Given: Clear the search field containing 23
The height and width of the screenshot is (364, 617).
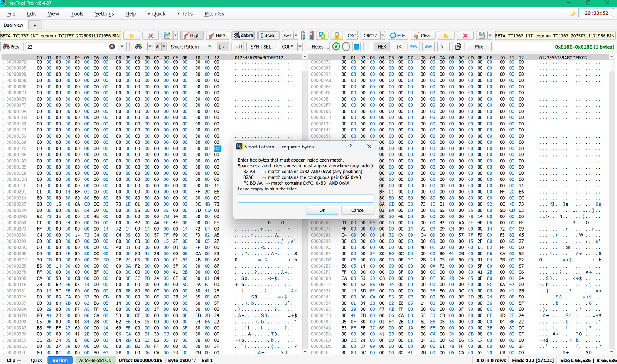Looking at the screenshot, I should pos(112,47).
